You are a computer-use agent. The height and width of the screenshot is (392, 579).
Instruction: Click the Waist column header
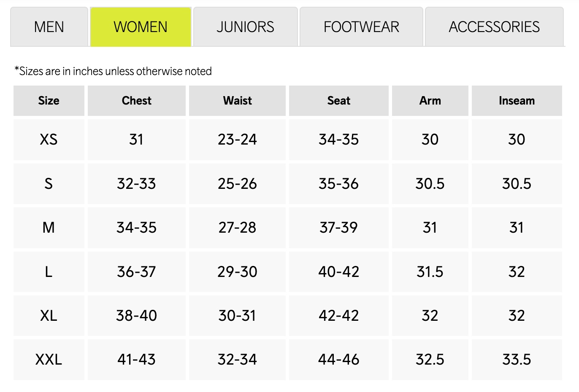pyautogui.click(x=237, y=101)
